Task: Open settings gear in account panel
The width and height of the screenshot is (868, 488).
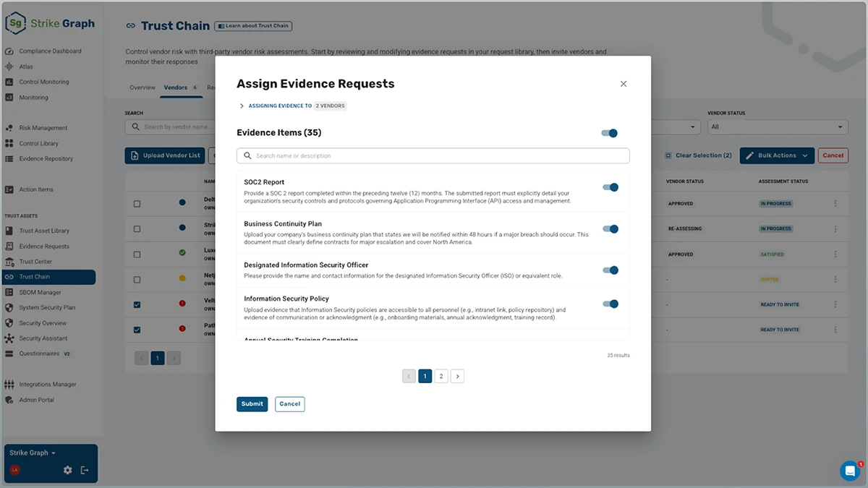Action: [x=67, y=470]
